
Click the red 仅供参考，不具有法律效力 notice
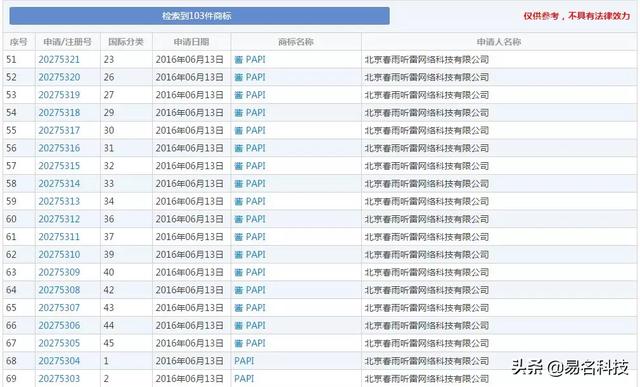(x=577, y=16)
